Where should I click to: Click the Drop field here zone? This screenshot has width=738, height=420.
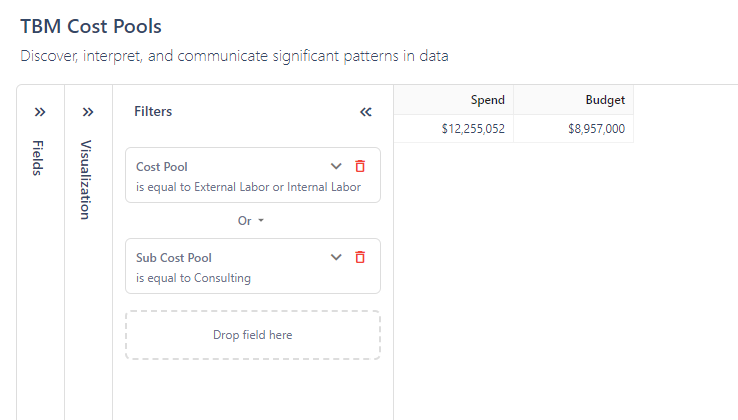coord(253,335)
